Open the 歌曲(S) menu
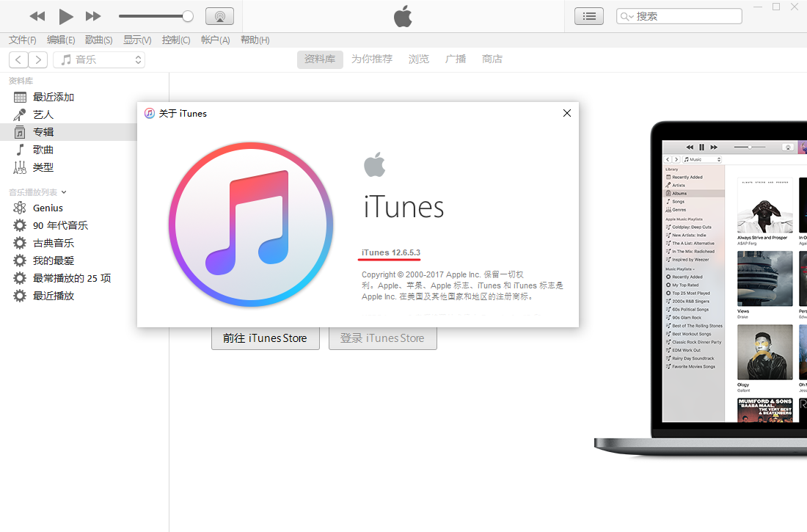This screenshot has height=532, width=807. coord(99,40)
